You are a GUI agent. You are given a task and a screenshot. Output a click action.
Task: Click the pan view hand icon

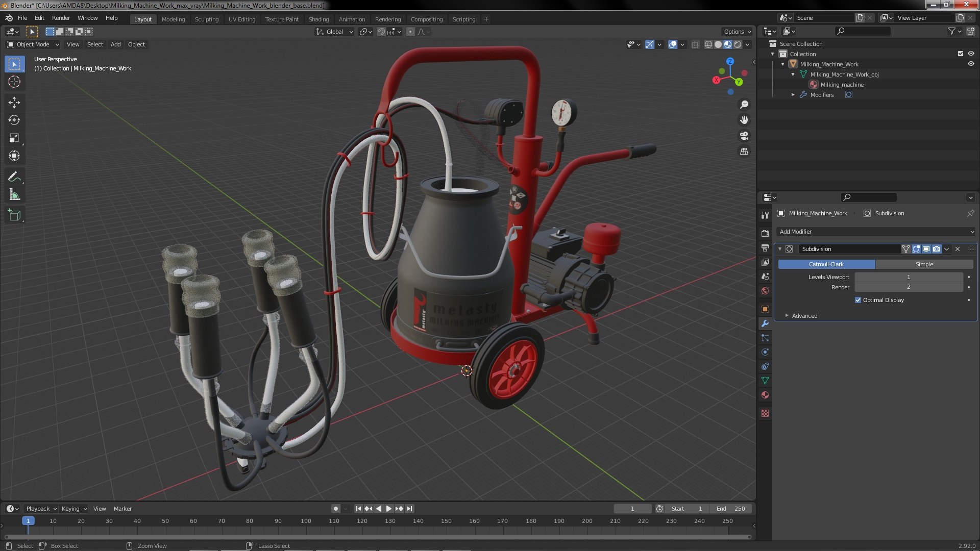tap(744, 120)
